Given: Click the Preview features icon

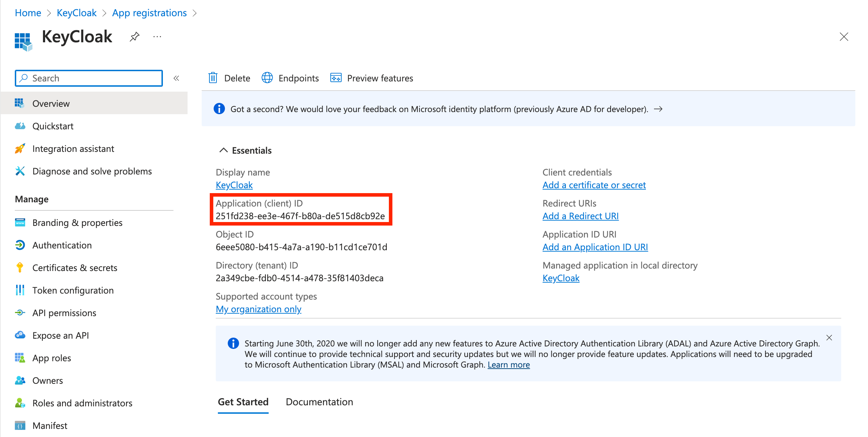Looking at the screenshot, I should 336,78.
